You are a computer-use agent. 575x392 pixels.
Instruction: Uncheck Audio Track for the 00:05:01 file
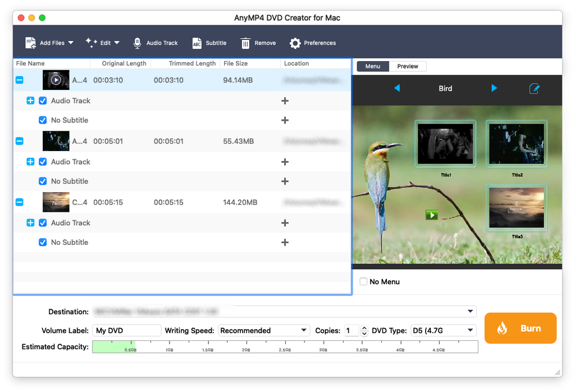[x=43, y=162]
